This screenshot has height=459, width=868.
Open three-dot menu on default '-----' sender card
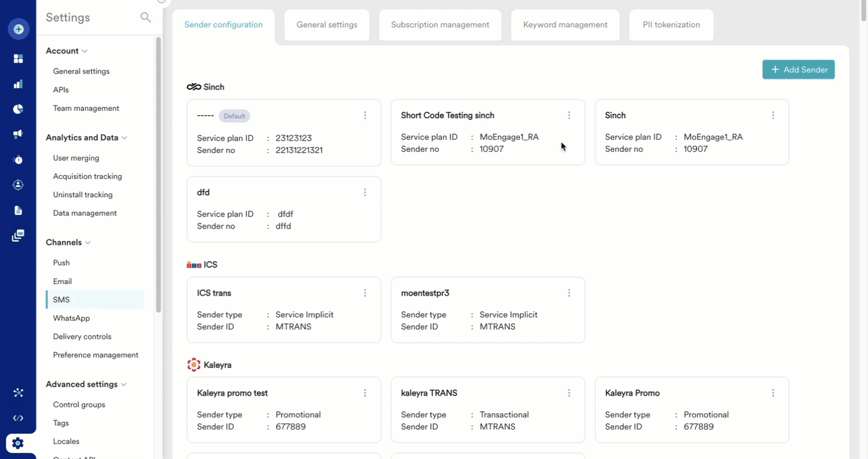point(365,115)
